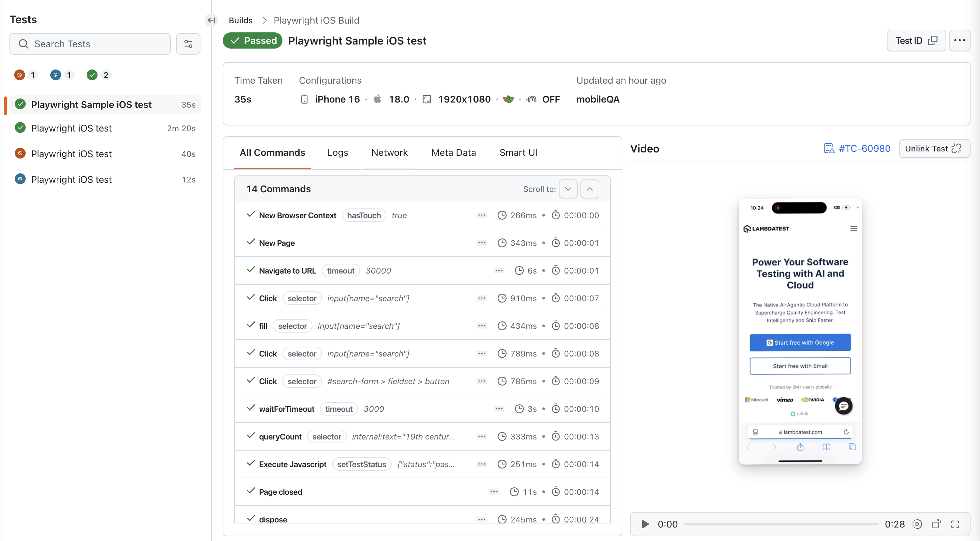Toggle the failed tests status filter

click(20, 75)
